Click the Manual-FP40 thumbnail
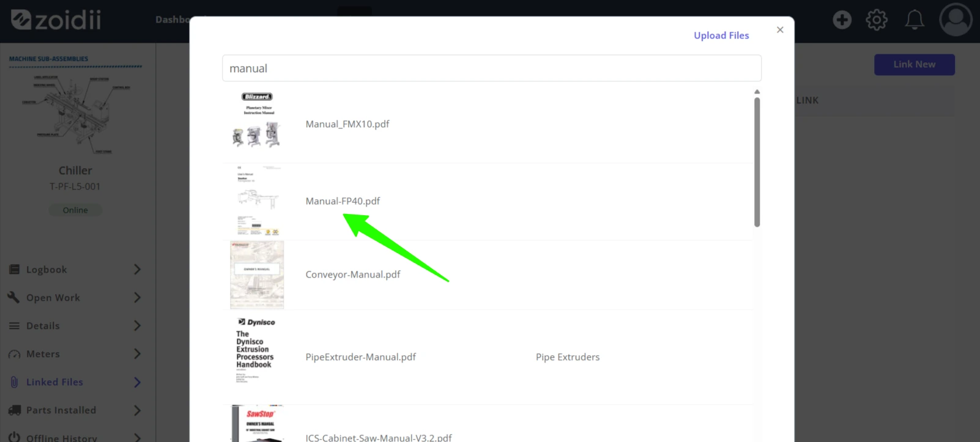980x442 pixels. point(257,201)
